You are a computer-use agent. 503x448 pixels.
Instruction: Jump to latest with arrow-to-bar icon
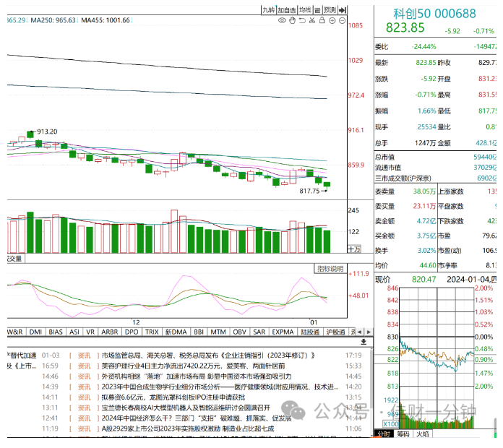point(343,10)
